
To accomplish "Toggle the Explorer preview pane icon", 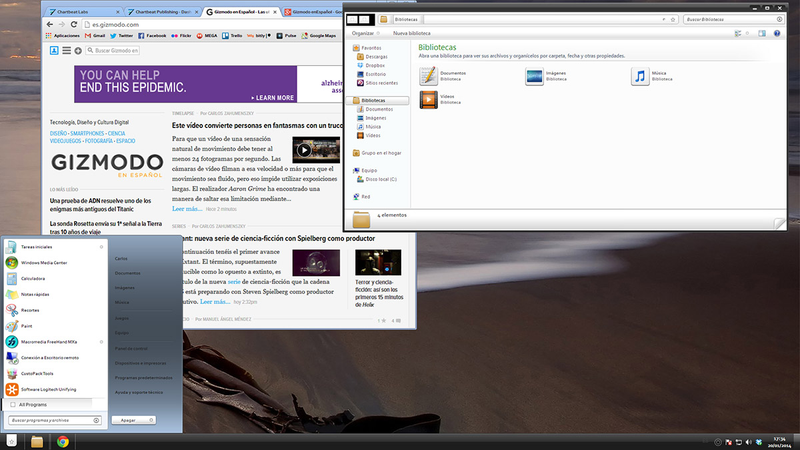I will tap(762, 33).
